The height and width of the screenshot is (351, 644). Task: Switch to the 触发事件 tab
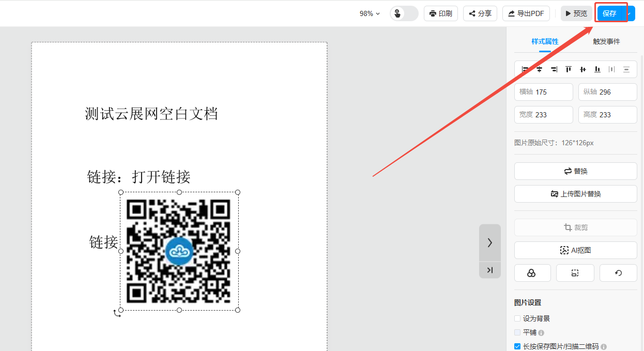606,41
